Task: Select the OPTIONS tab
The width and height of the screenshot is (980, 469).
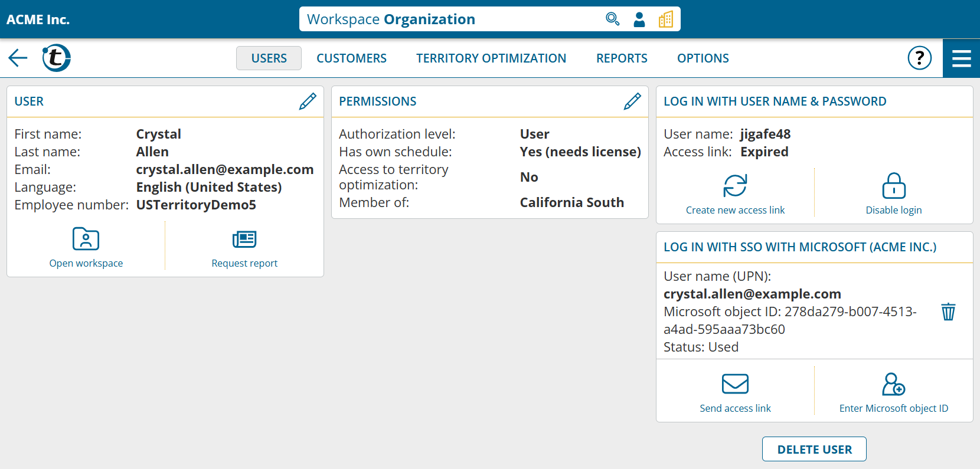Action: [x=703, y=58]
